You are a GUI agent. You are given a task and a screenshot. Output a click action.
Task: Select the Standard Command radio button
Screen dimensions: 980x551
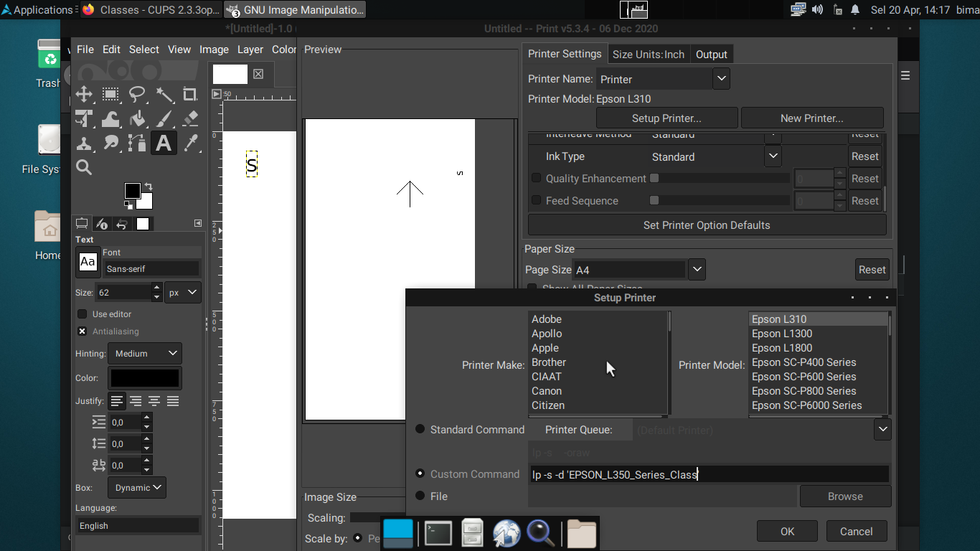(x=420, y=429)
